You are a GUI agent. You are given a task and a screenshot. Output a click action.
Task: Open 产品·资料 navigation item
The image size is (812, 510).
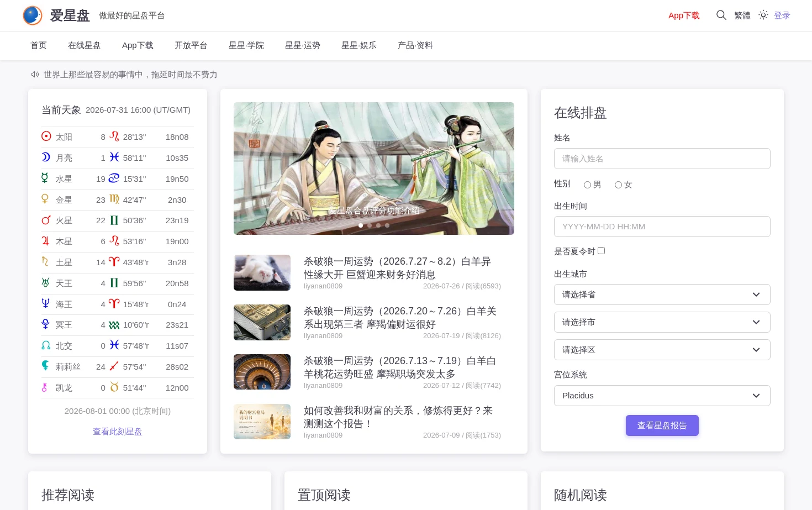(415, 45)
